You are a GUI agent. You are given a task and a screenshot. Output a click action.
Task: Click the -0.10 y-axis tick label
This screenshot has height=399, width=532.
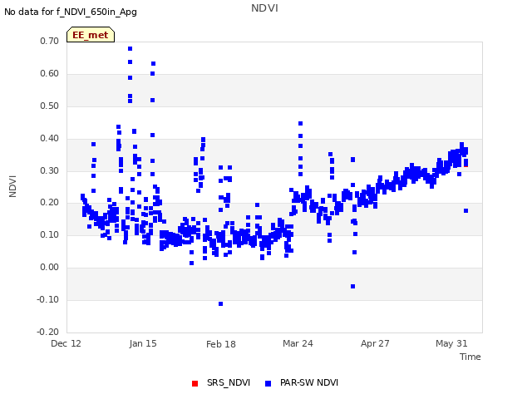(48, 299)
